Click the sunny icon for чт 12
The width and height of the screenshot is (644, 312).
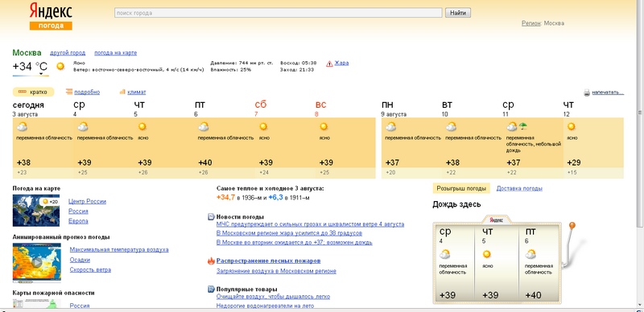572,126
